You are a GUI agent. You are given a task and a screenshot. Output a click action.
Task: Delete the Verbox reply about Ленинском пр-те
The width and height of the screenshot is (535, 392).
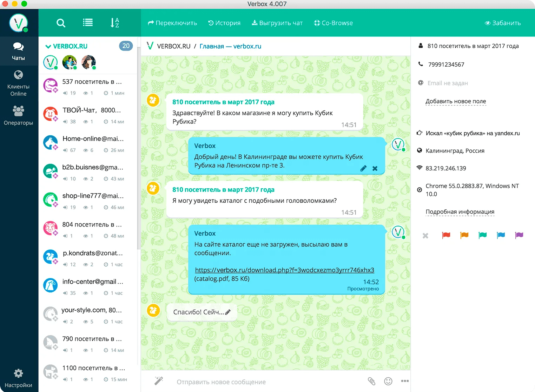pos(375,168)
